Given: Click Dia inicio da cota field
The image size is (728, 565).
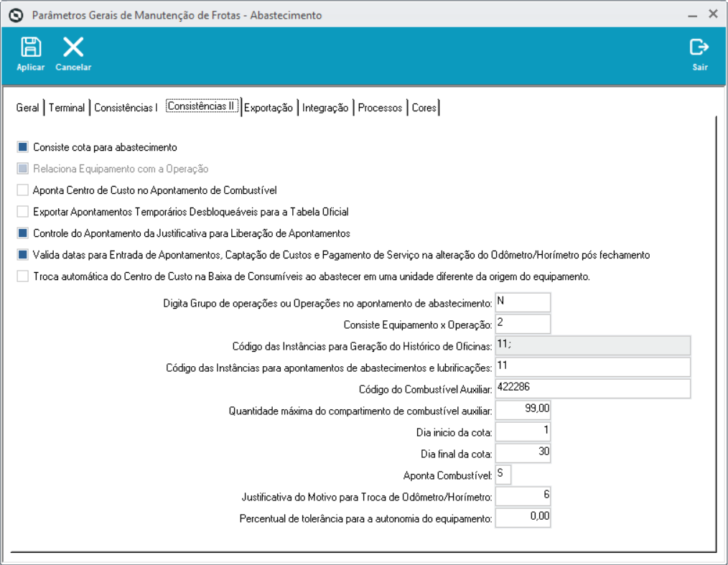Looking at the screenshot, I should [x=523, y=431].
